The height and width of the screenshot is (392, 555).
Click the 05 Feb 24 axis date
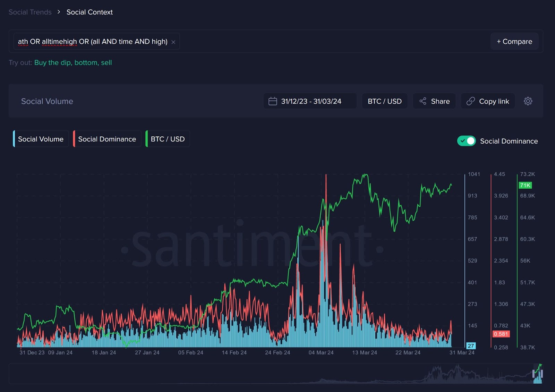191,352
